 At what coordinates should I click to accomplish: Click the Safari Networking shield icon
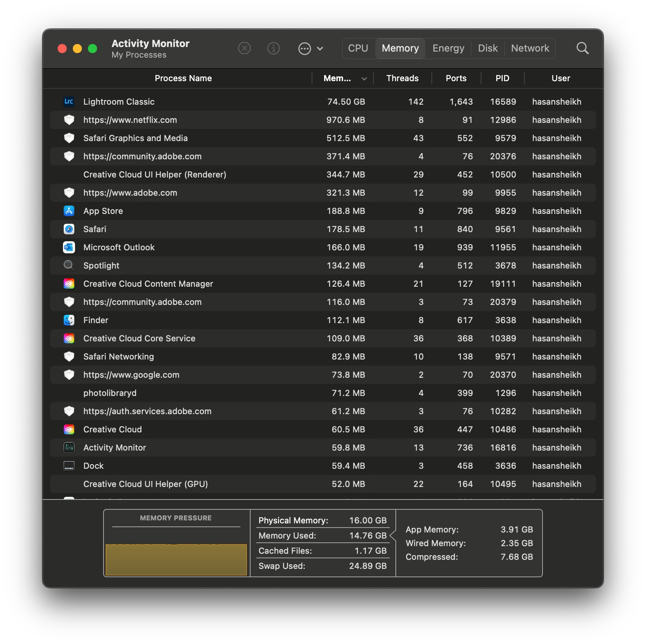69,357
